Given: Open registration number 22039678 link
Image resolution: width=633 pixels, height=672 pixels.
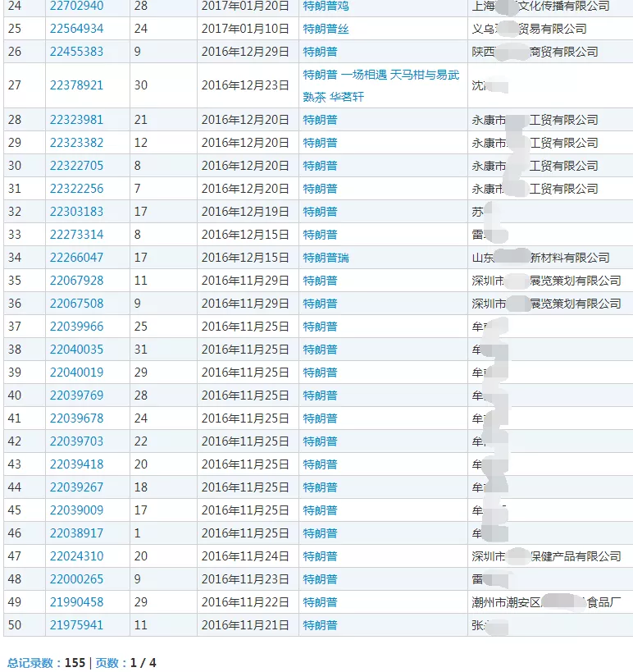Looking at the screenshot, I should (x=76, y=418).
